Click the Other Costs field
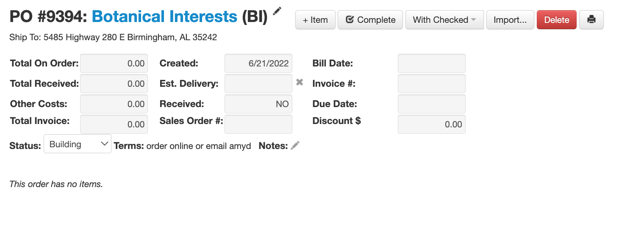 tap(114, 104)
